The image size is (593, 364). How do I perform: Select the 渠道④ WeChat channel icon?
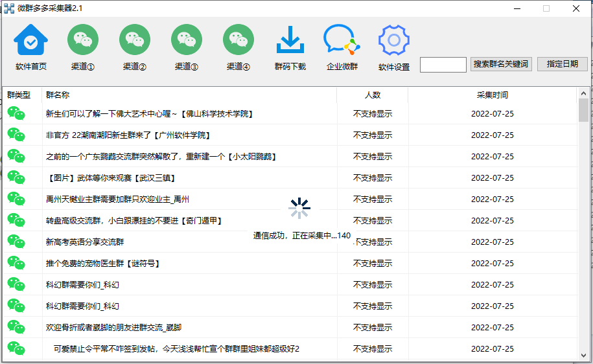238,40
